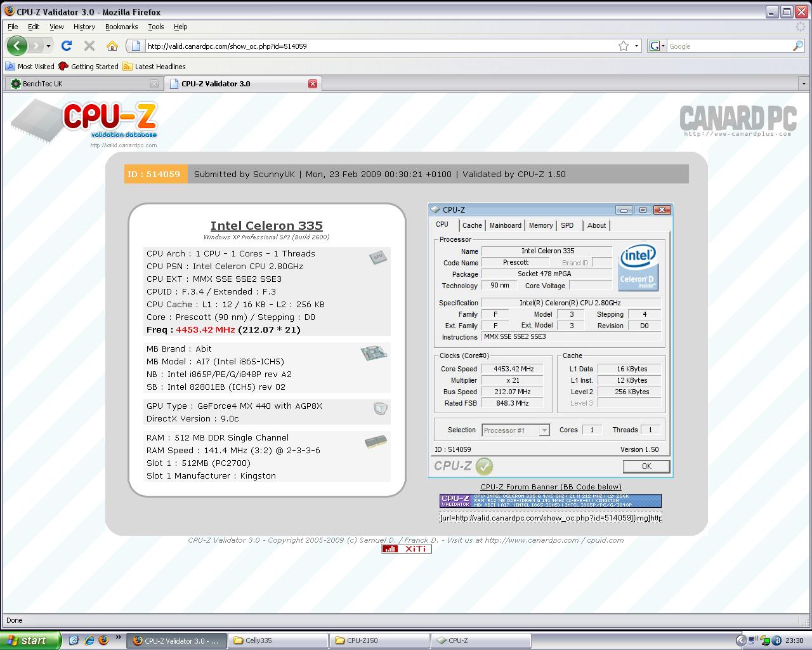Open the History menu
The height and width of the screenshot is (650, 812).
[x=84, y=27]
